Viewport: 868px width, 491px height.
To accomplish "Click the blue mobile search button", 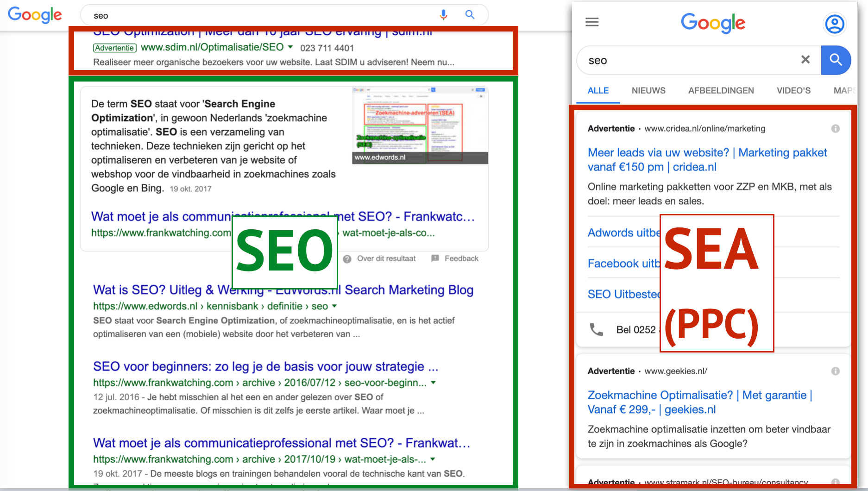I will pyautogui.click(x=836, y=60).
